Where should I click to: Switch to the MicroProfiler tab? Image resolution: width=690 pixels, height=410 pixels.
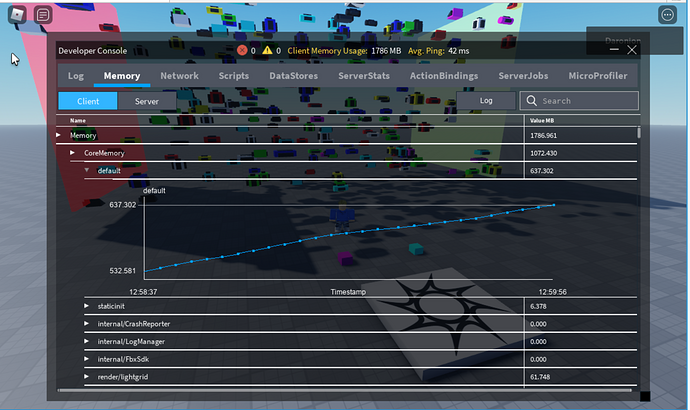[598, 76]
